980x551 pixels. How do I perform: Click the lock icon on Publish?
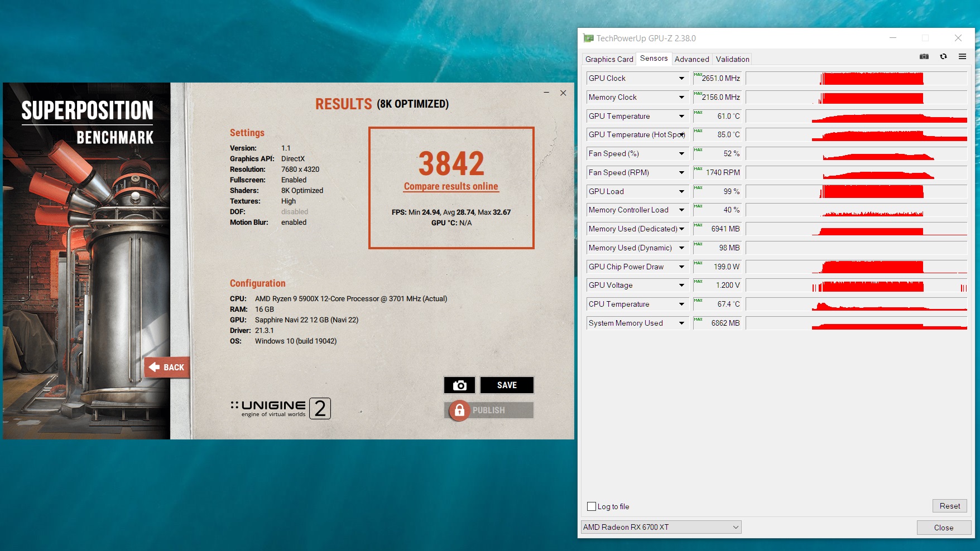(x=459, y=410)
